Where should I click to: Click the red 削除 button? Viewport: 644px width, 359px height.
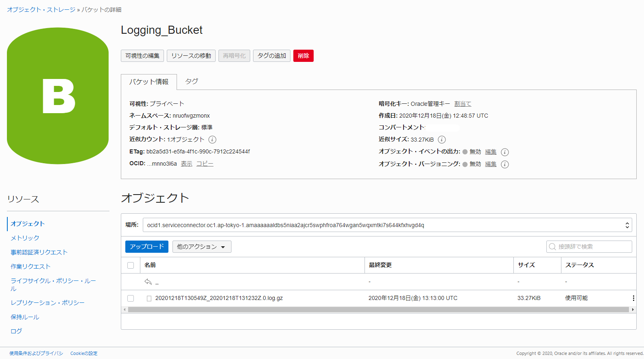coord(303,56)
